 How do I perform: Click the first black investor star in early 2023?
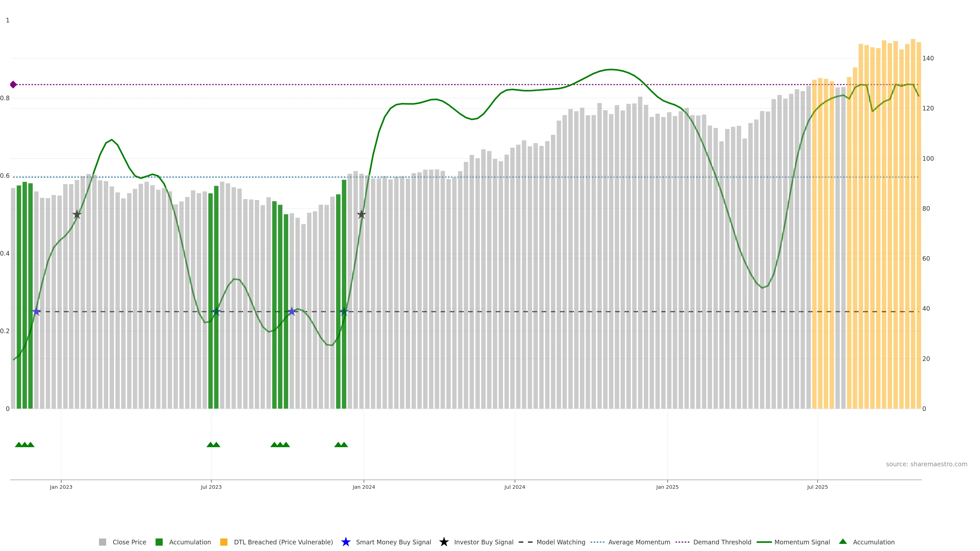click(77, 215)
